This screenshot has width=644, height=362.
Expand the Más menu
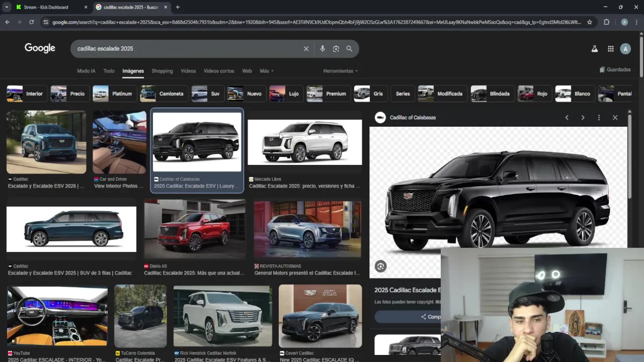(267, 71)
